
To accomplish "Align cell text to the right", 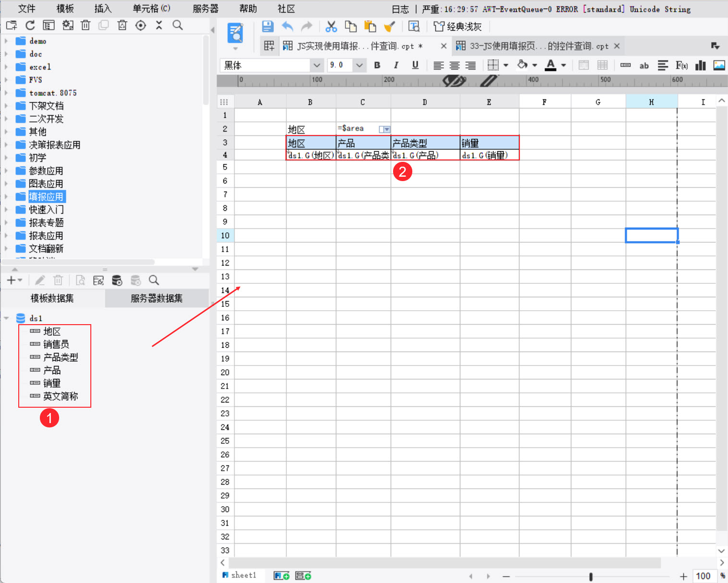I will pos(470,65).
